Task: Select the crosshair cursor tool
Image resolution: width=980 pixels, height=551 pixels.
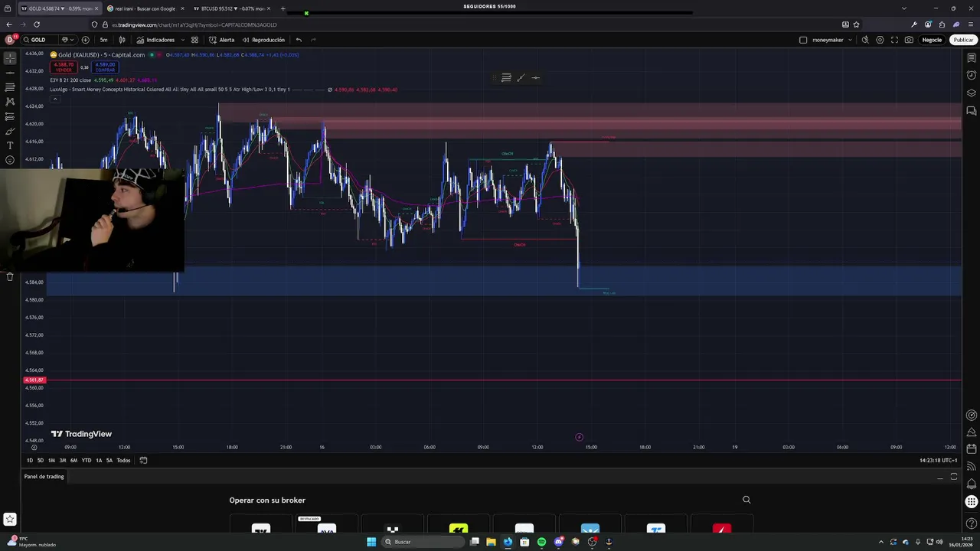Action: [x=10, y=58]
